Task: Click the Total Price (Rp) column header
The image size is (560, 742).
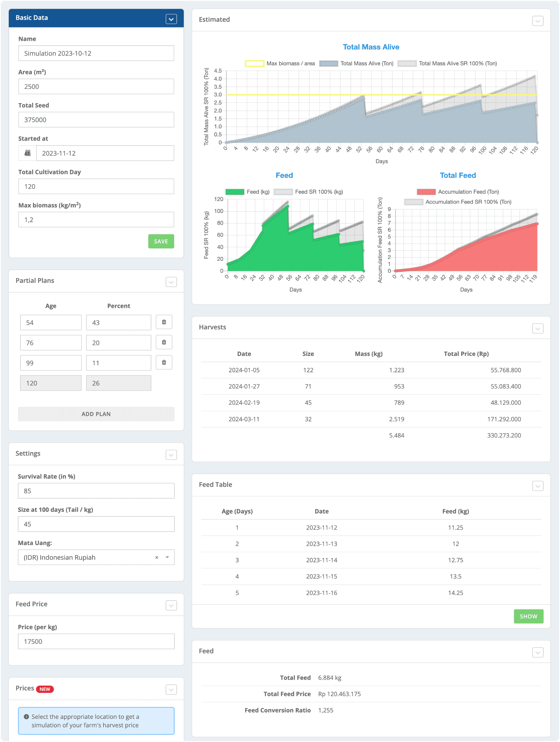Action: click(x=466, y=354)
